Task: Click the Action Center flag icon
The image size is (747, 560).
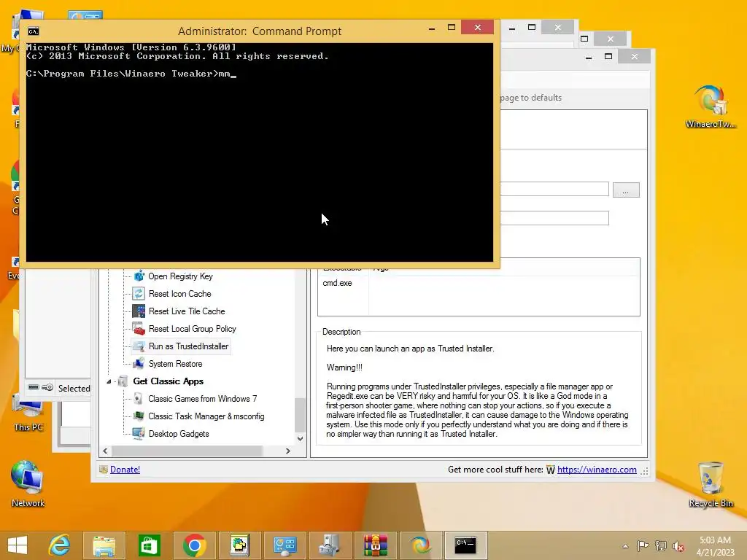Action: pos(643,545)
